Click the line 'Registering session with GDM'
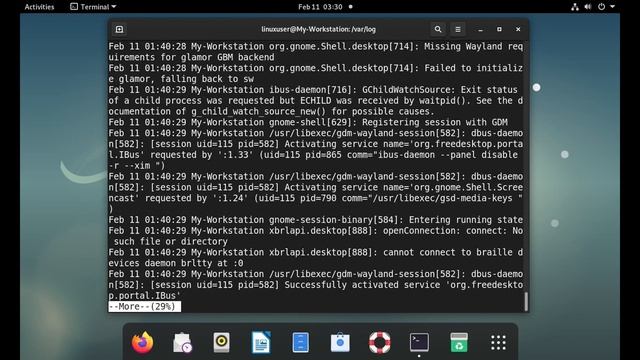The image size is (640, 360). pos(435,122)
